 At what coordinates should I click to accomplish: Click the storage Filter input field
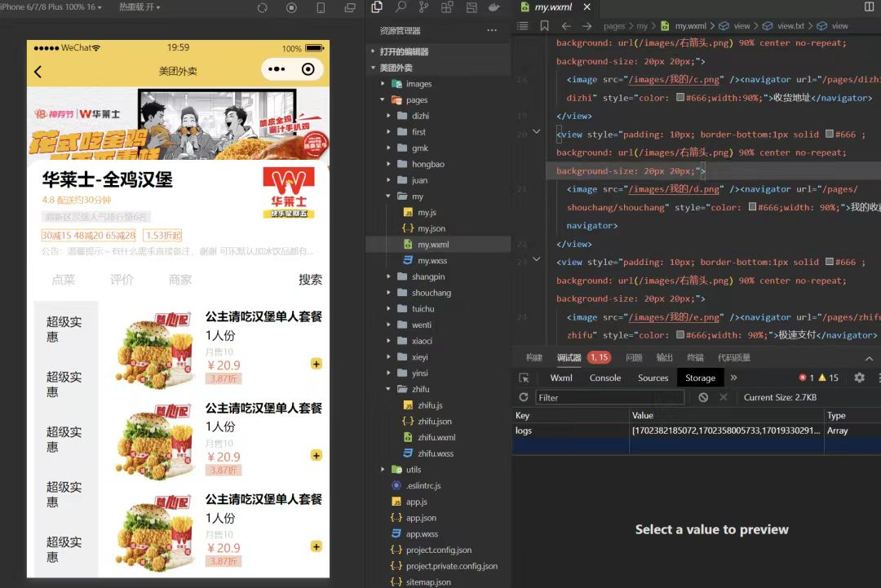[x=609, y=397]
